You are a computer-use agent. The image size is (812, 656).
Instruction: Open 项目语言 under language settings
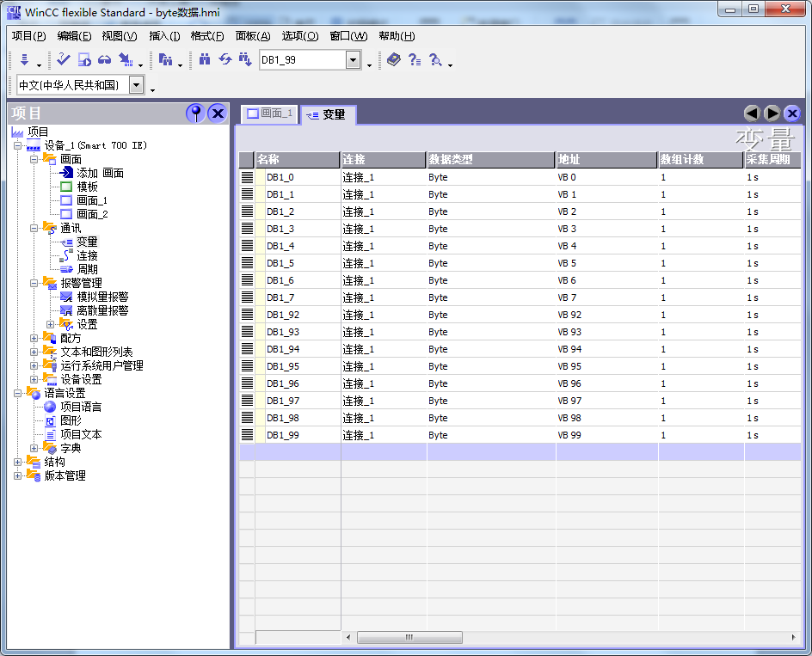click(x=81, y=407)
